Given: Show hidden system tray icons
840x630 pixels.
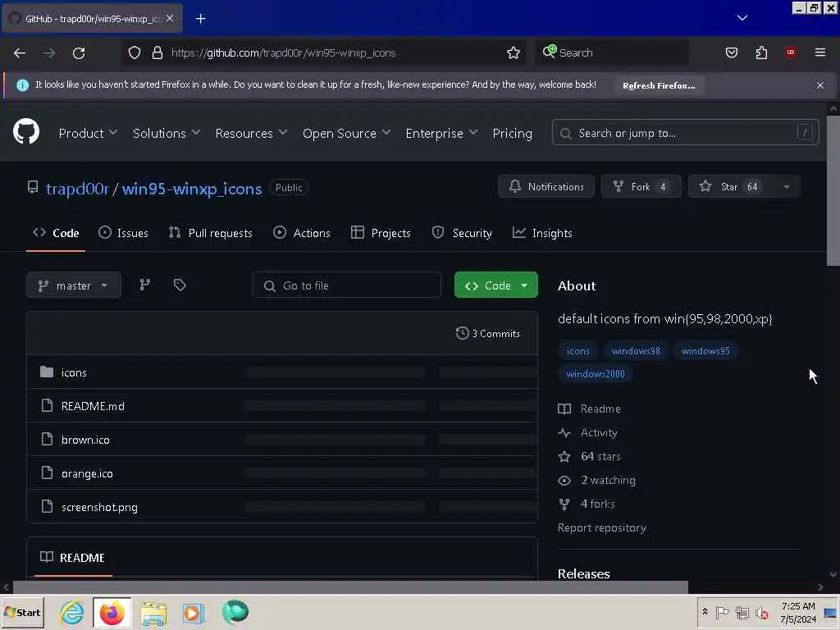Looking at the screenshot, I should click(705, 612).
